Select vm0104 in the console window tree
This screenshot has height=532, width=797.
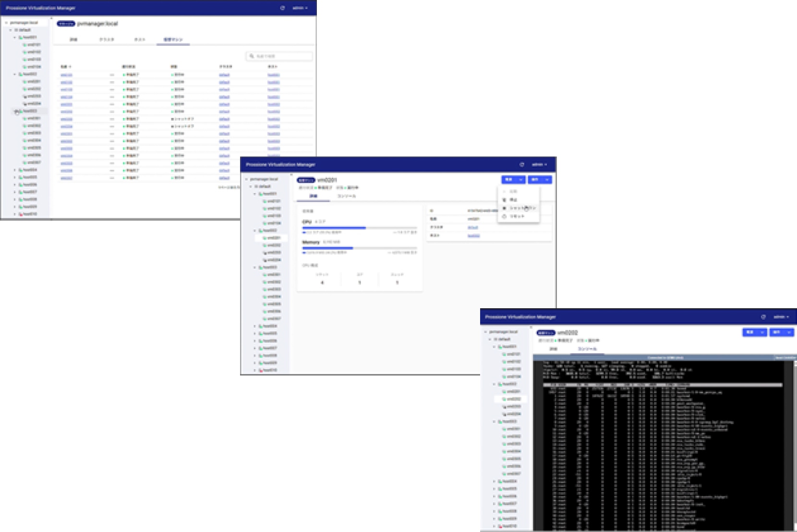pyautogui.click(x=513, y=376)
